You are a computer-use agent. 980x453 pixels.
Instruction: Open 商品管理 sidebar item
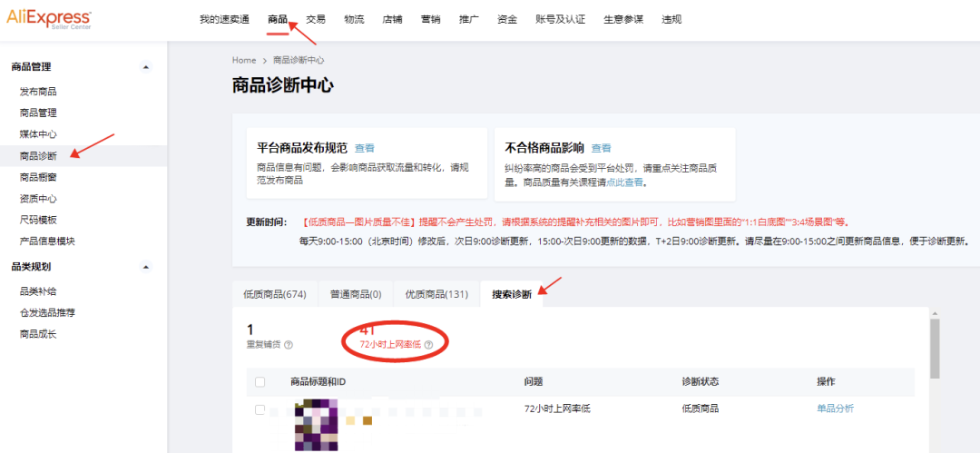pos(38,113)
